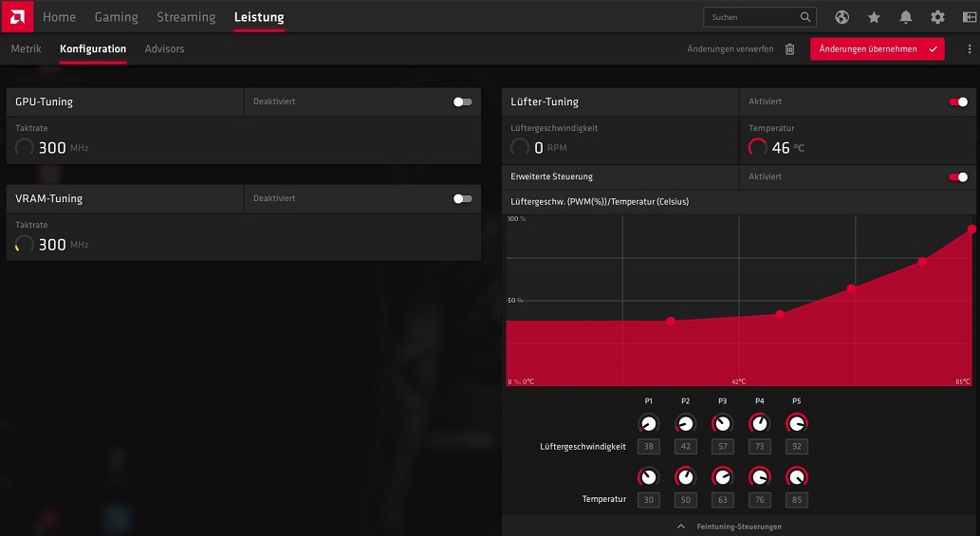Image resolution: width=980 pixels, height=536 pixels.
Task: Click the Lüftergeschwindigkeit RPM gauge icon
Action: pyautogui.click(x=519, y=147)
